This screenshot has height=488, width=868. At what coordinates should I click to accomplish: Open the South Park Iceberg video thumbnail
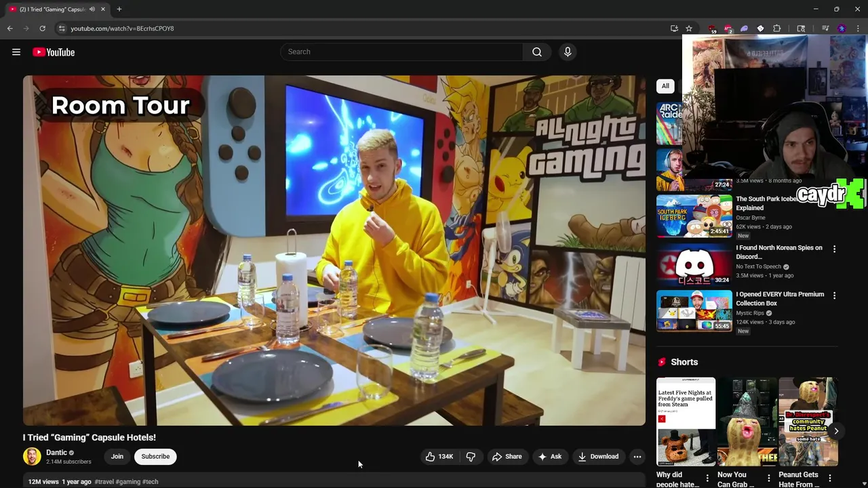[694, 216]
